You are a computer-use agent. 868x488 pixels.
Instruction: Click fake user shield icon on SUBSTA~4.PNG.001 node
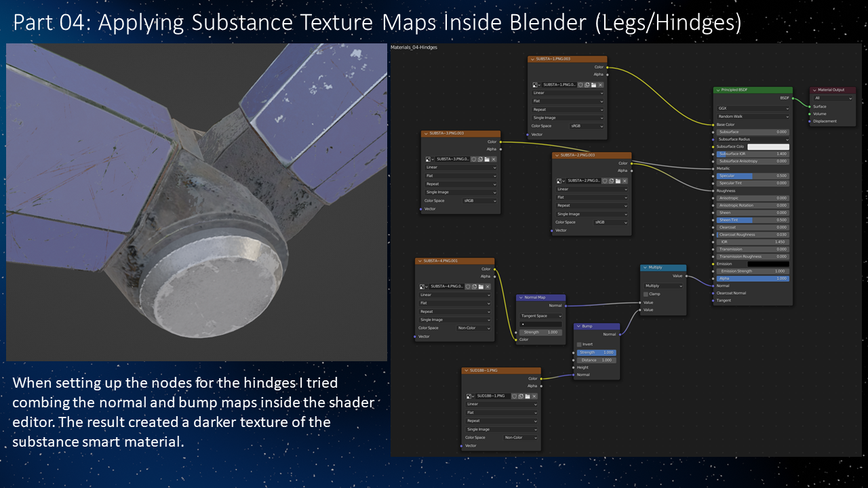(467, 286)
